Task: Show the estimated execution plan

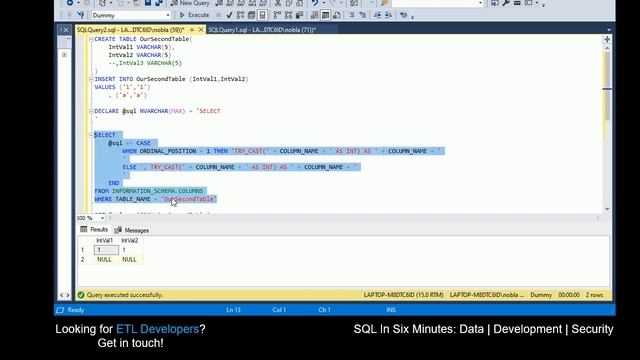Action: coord(240,15)
